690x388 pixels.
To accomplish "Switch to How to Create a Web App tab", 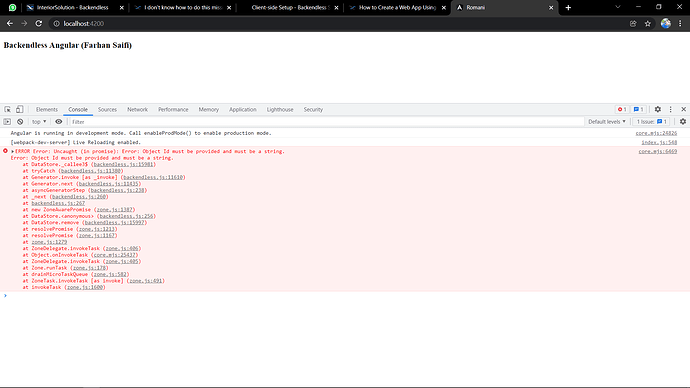I will click(x=397, y=7).
